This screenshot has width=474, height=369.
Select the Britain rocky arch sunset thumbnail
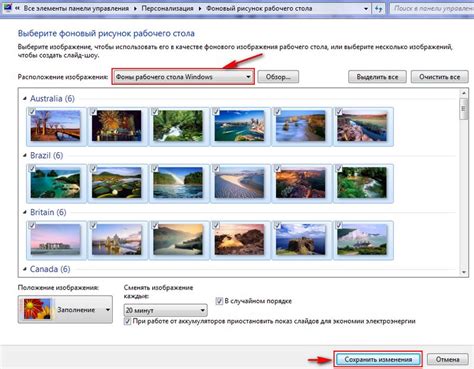240,240
